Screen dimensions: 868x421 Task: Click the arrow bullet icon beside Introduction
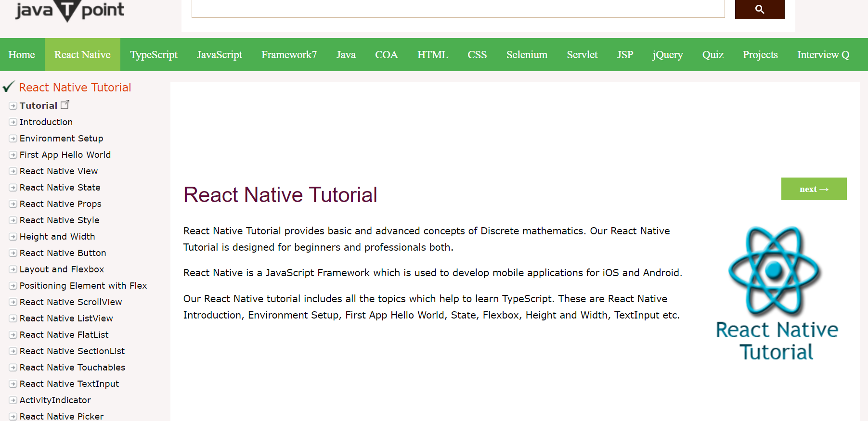(13, 122)
